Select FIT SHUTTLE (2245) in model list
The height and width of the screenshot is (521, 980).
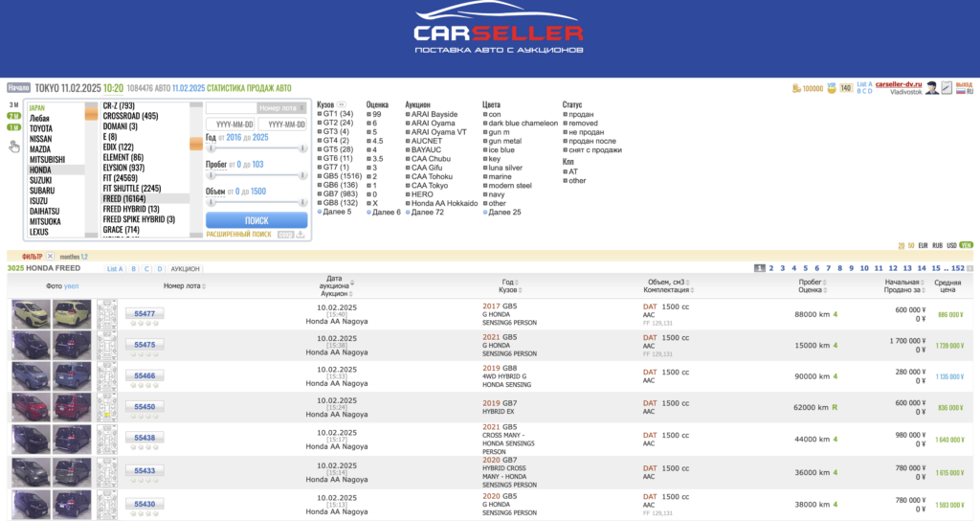point(132,189)
